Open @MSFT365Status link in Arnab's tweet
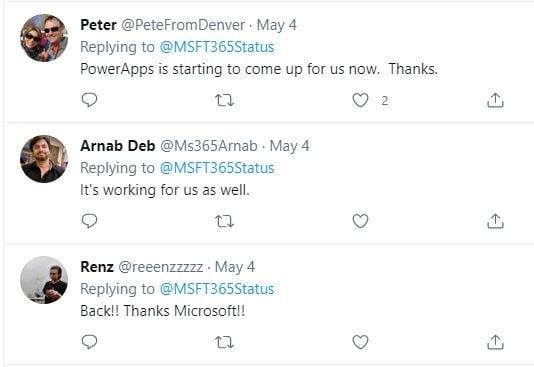The height and width of the screenshot is (367, 534). coord(217,168)
